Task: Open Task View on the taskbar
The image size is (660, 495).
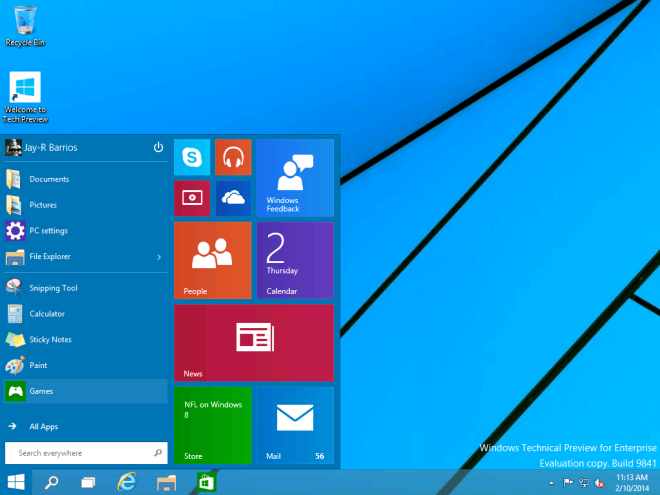Action: (x=88, y=482)
